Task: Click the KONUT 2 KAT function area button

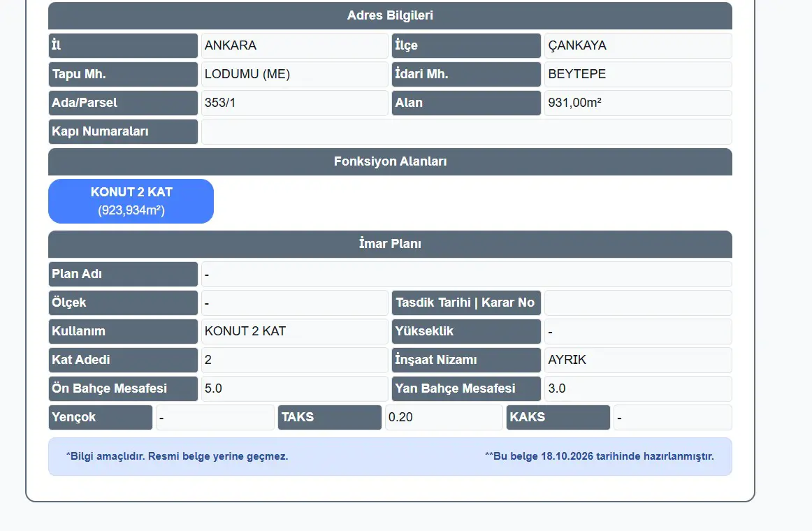Action: (x=131, y=201)
